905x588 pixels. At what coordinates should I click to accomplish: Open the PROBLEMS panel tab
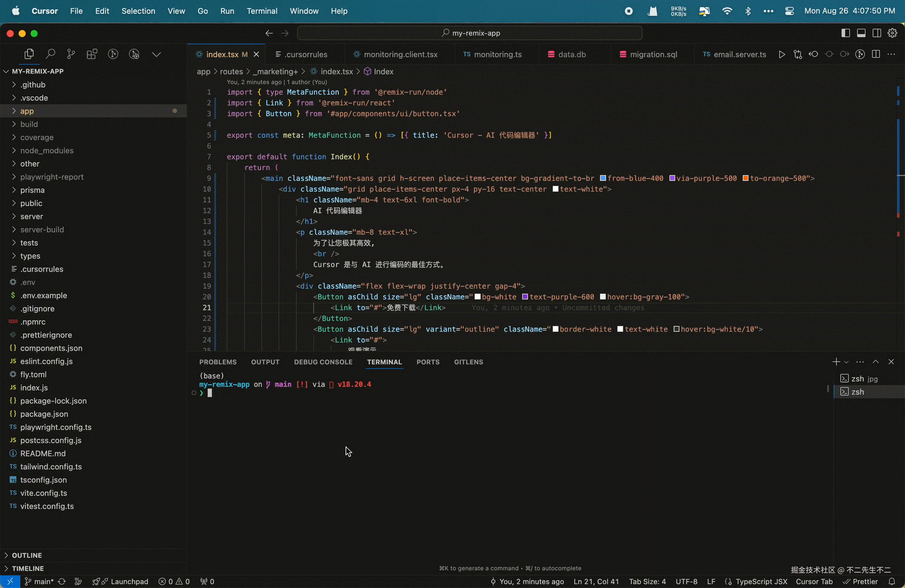click(x=218, y=362)
